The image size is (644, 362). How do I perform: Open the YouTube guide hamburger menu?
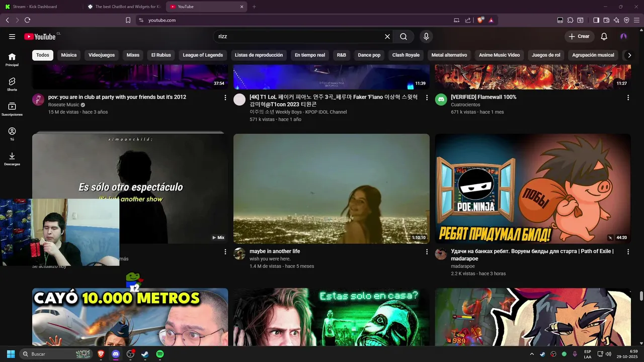click(12, 37)
